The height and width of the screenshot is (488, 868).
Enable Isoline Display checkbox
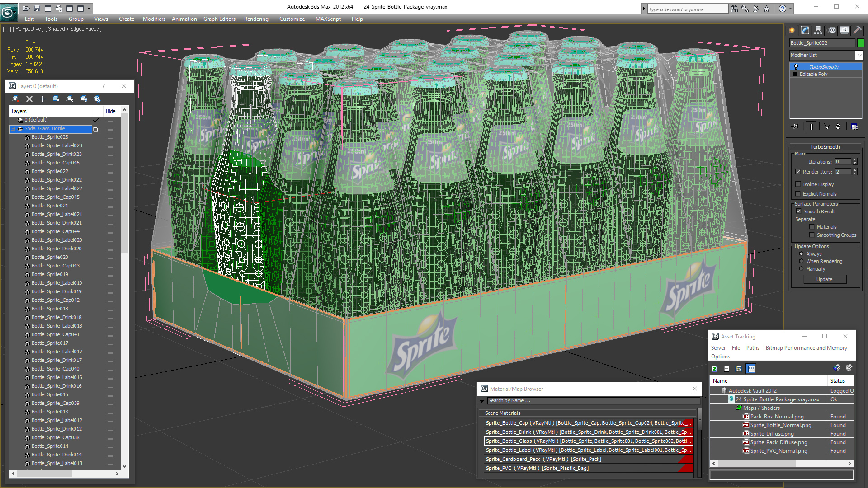798,184
